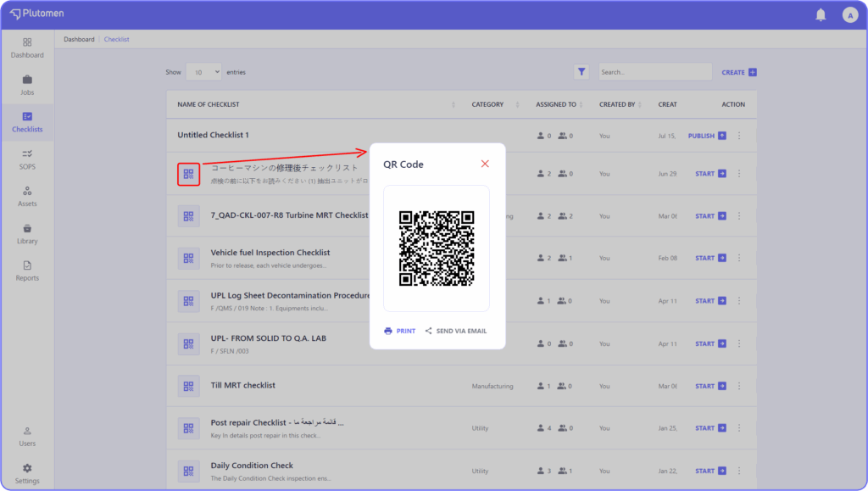Screen dimensions: 868x491
Task: Open 7_QAD-CKL-007-R8 Turbine MRT Checklist title
Action: (289, 215)
